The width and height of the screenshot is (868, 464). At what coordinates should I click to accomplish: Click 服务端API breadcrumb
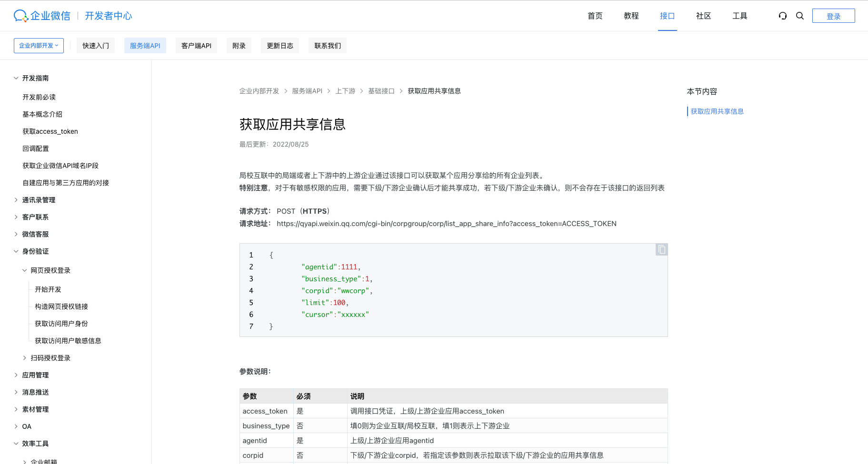click(x=307, y=91)
